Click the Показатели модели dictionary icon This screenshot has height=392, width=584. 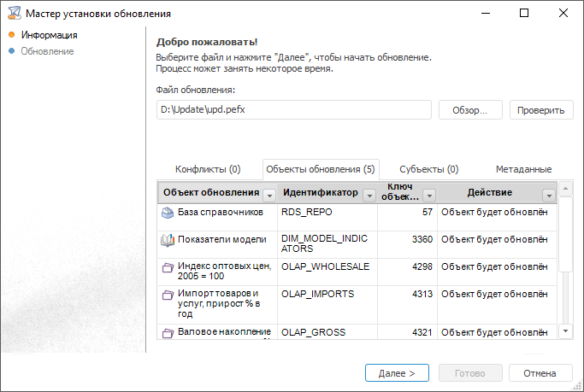click(168, 240)
